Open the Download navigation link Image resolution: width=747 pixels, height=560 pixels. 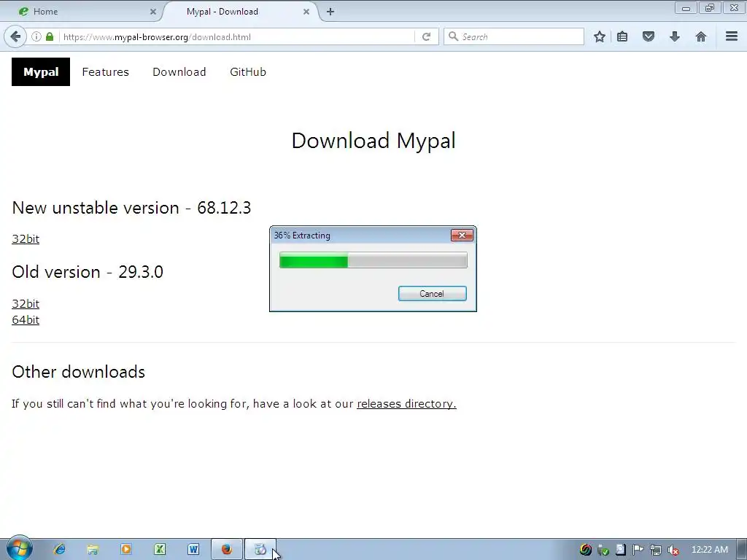point(179,72)
